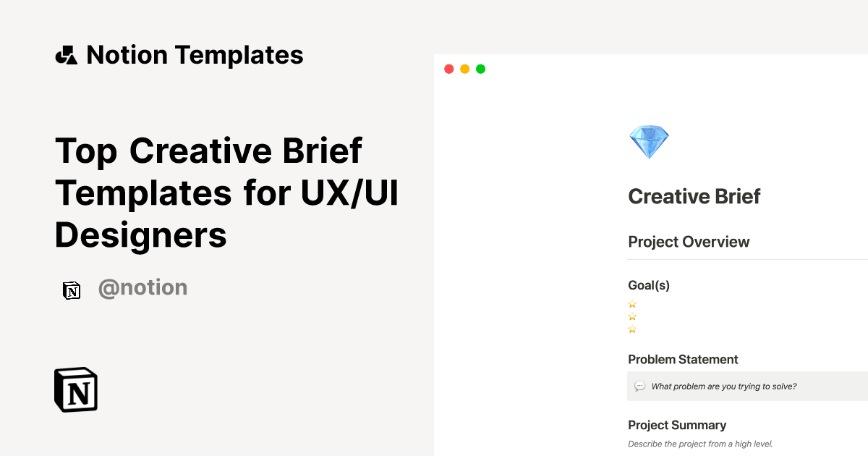Select the second star emoji under Goal(s)
Screen dimensions: 868x456
[632, 316]
